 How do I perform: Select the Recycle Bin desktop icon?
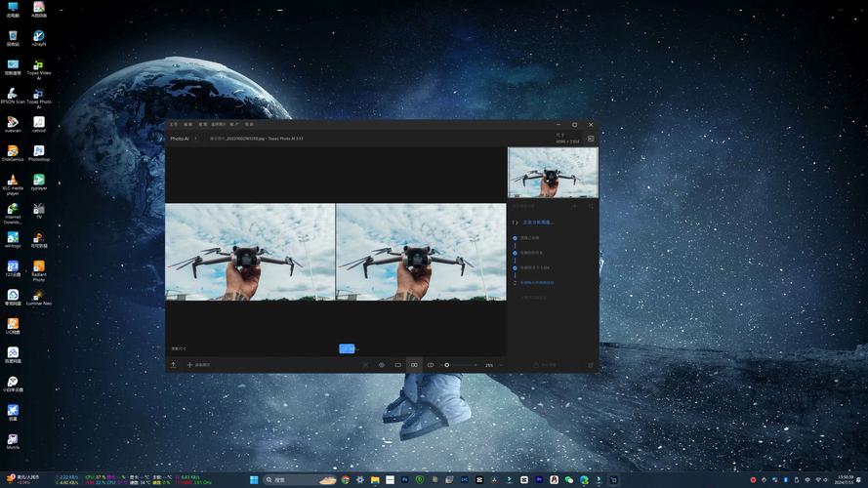pyautogui.click(x=13, y=39)
